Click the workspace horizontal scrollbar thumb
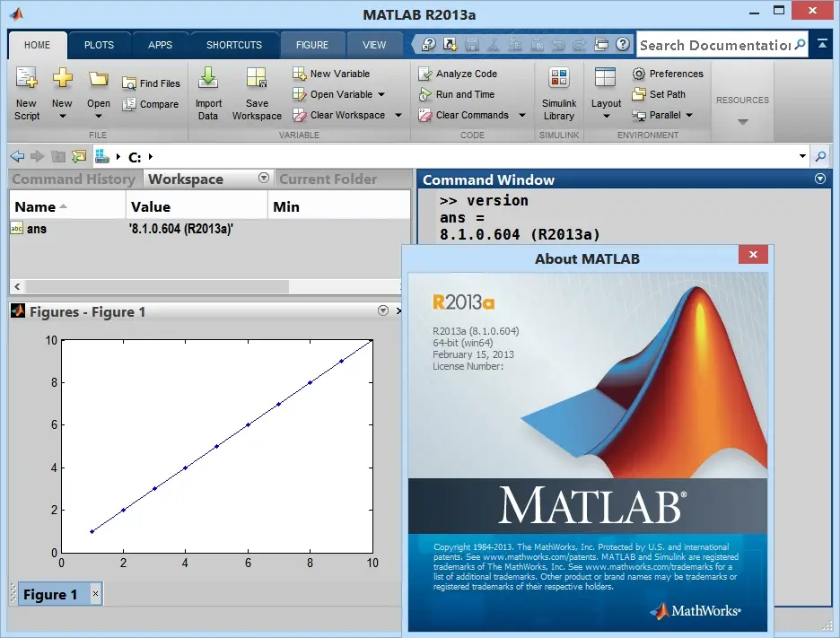The width and height of the screenshot is (840, 638). (156, 286)
